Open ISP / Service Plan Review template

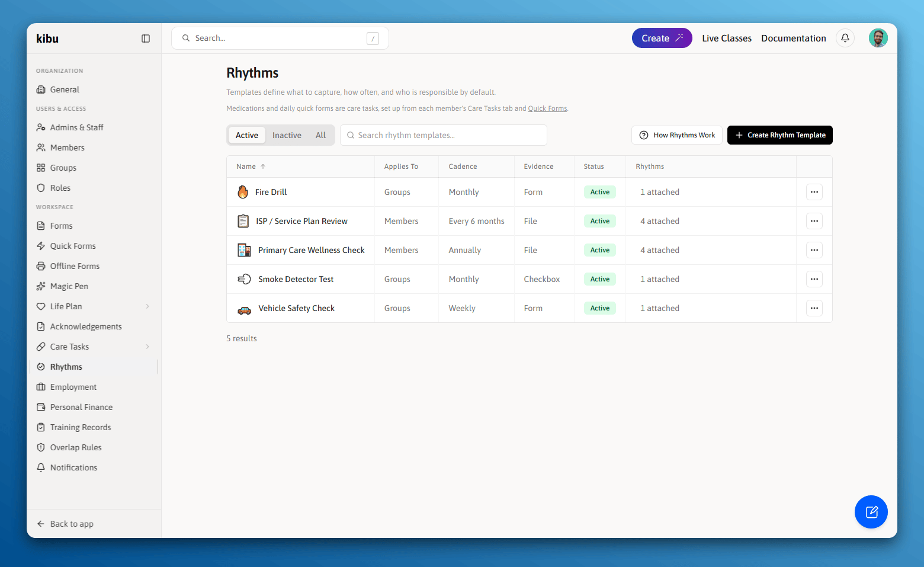tap(301, 221)
